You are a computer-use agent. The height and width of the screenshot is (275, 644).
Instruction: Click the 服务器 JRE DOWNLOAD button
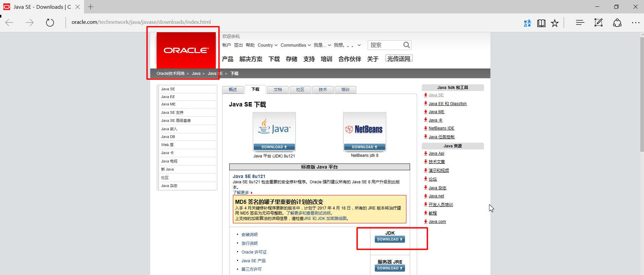pyautogui.click(x=390, y=268)
